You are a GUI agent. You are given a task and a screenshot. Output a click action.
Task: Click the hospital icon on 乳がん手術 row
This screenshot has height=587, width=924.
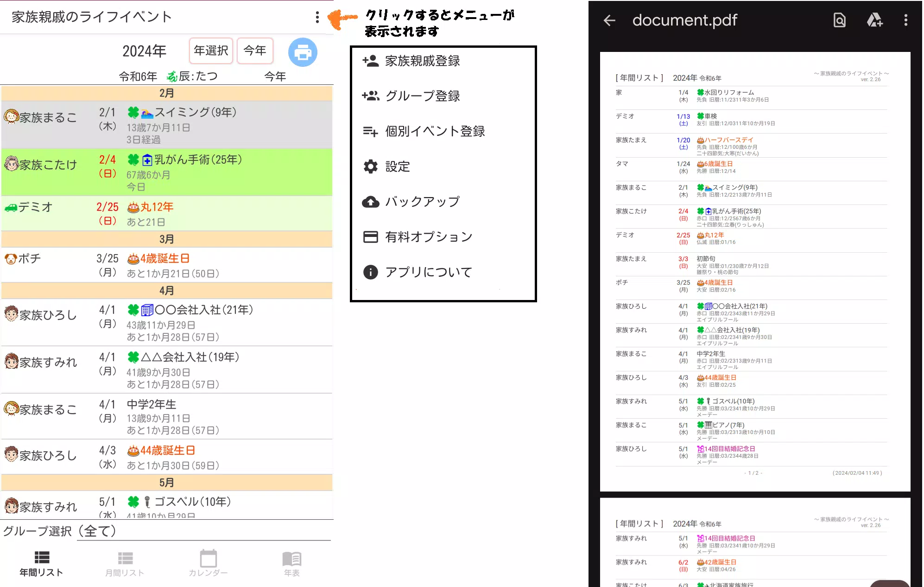[x=147, y=160]
